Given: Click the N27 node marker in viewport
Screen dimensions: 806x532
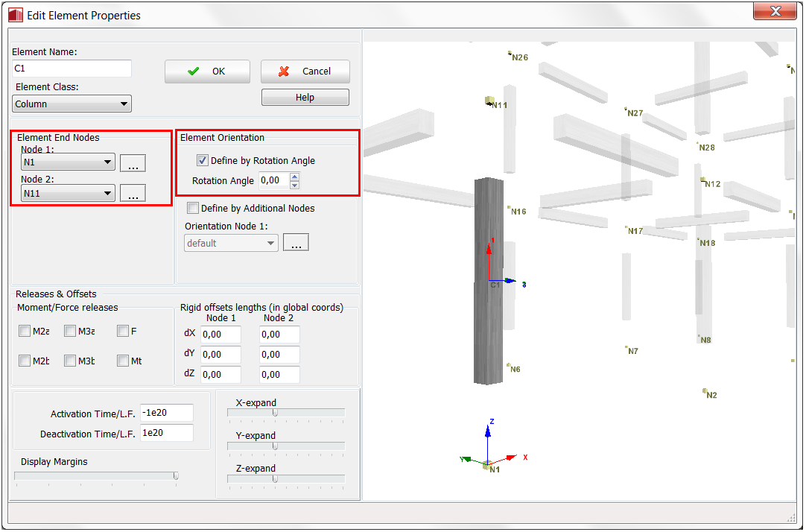Looking at the screenshot, I should click(626, 110).
